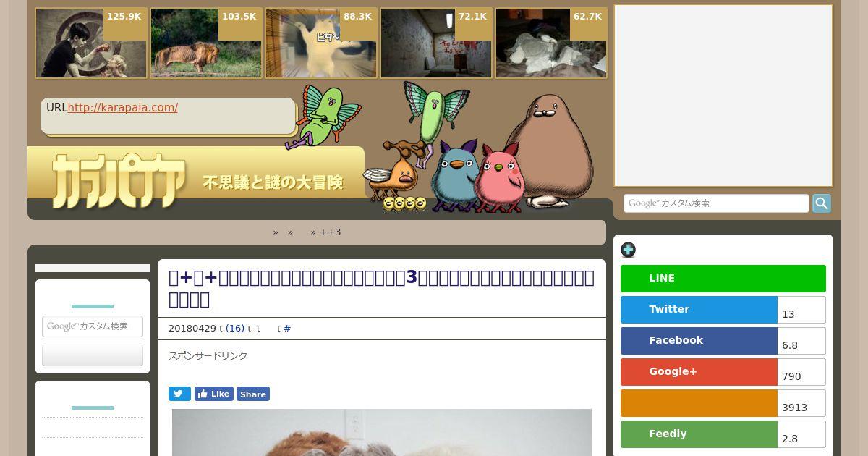Click the Facebook Like button
Screen dimensions: 868x456
(x=214, y=394)
